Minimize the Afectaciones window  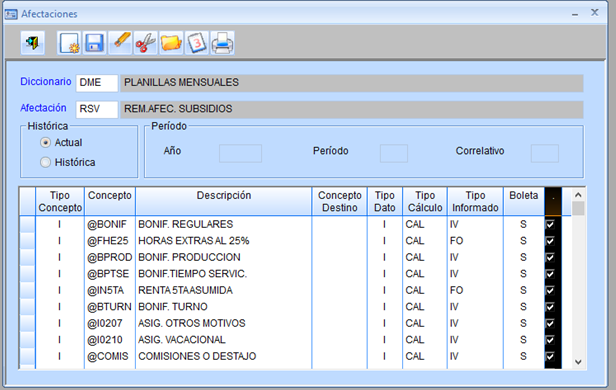point(575,14)
